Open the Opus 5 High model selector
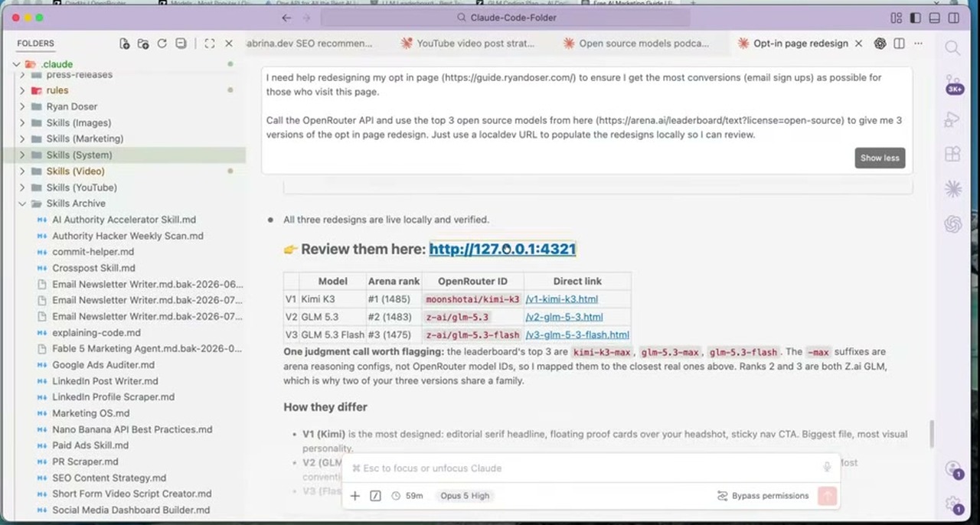 pos(465,496)
